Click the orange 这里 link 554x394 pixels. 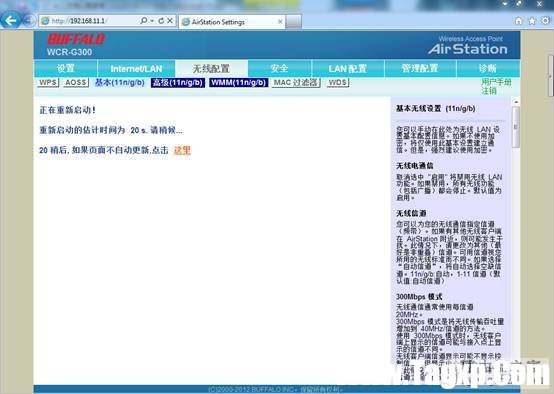[182, 150]
